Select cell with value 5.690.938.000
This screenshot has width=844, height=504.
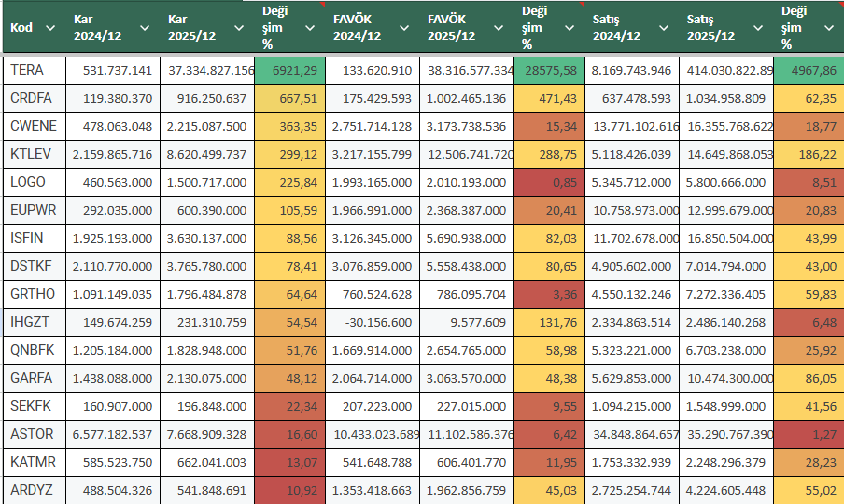click(x=467, y=238)
